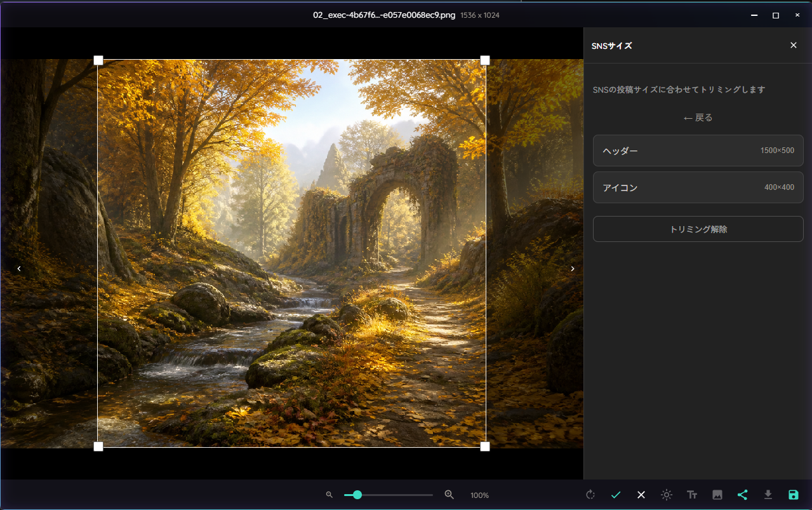
Task: Go to the next image with right arrow
Action: (573, 269)
